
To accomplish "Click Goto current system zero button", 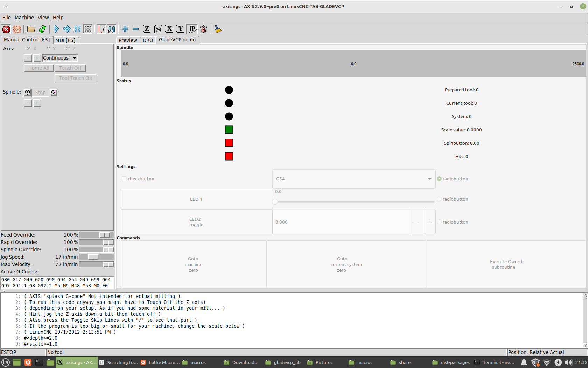I will (346, 264).
